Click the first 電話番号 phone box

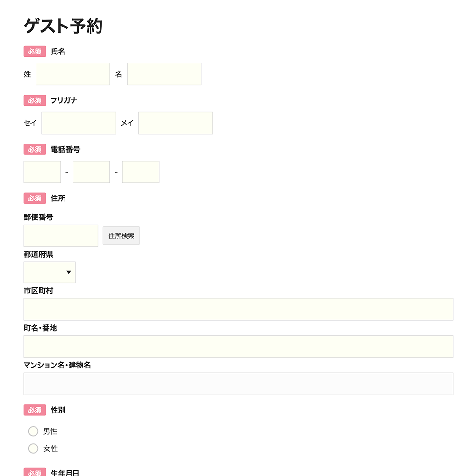tap(42, 172)
